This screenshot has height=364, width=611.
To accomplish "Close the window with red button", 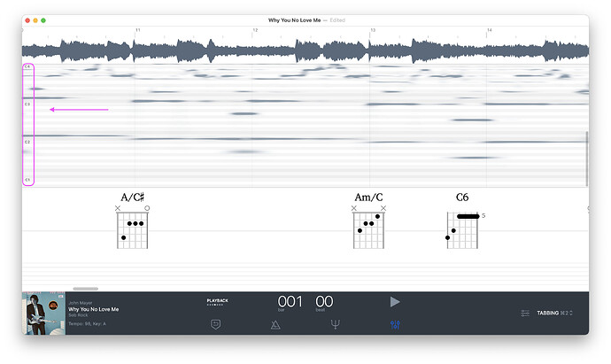I will [27, 20].
